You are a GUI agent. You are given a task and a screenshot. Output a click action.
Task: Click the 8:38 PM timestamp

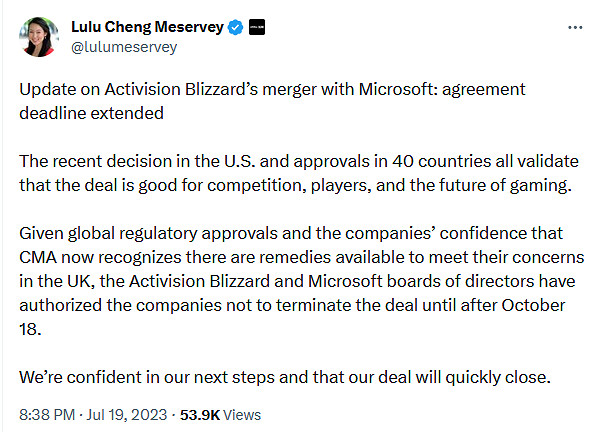point(48,414)
